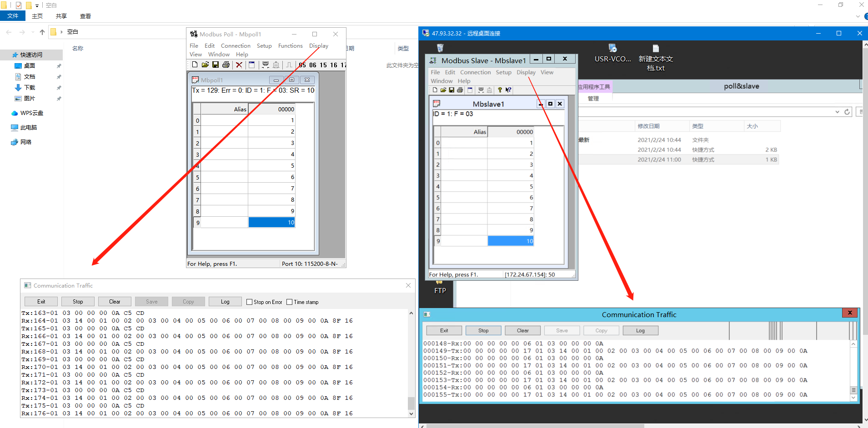Click the Print icon in Modbus Slave toolbar
Viewport: 868px width, 428px height.
click(460, 90)
